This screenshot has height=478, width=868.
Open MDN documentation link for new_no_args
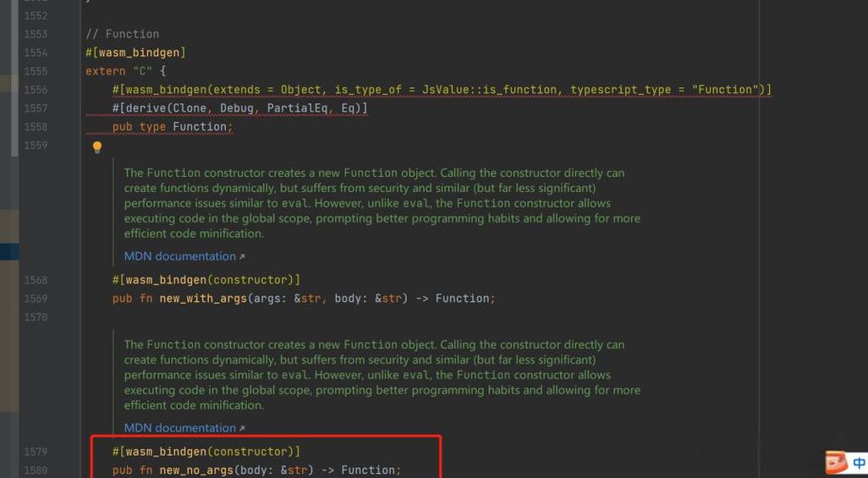point(184,428)
